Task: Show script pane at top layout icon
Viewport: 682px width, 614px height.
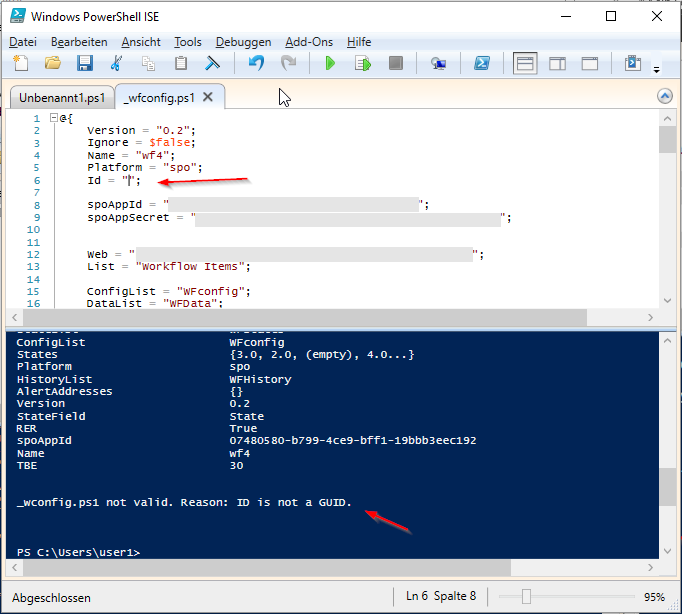Action: [525, 63]
